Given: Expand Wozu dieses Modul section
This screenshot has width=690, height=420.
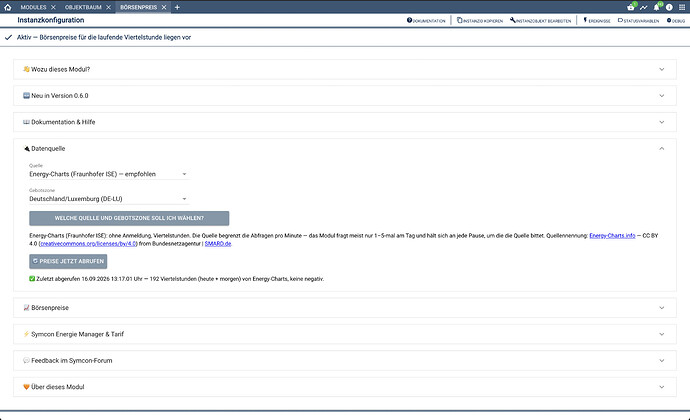Looking at the screenshot, I should click(x=345, y=69).
